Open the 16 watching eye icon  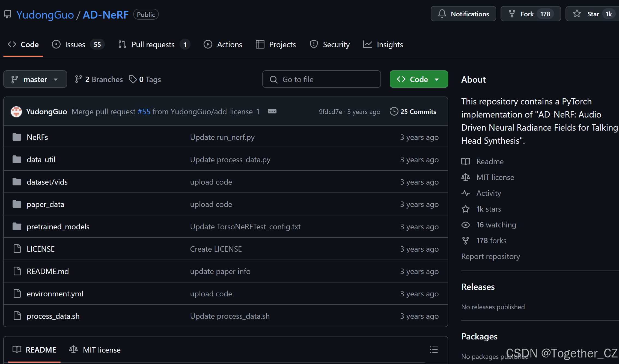[466, 225]
